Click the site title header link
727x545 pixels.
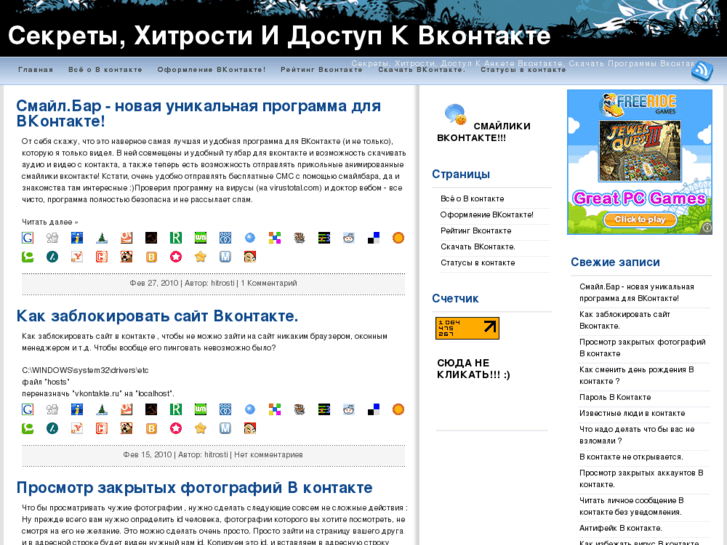pyautogui.click(x=279, y=36)
